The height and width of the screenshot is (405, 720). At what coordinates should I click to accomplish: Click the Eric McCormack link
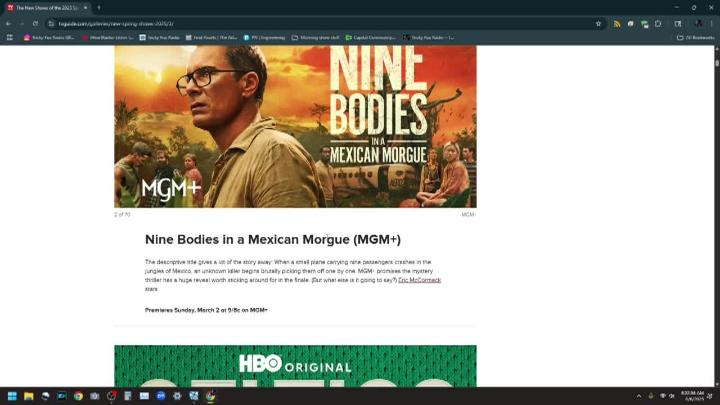pyautogui.click(x=419, y=280)
